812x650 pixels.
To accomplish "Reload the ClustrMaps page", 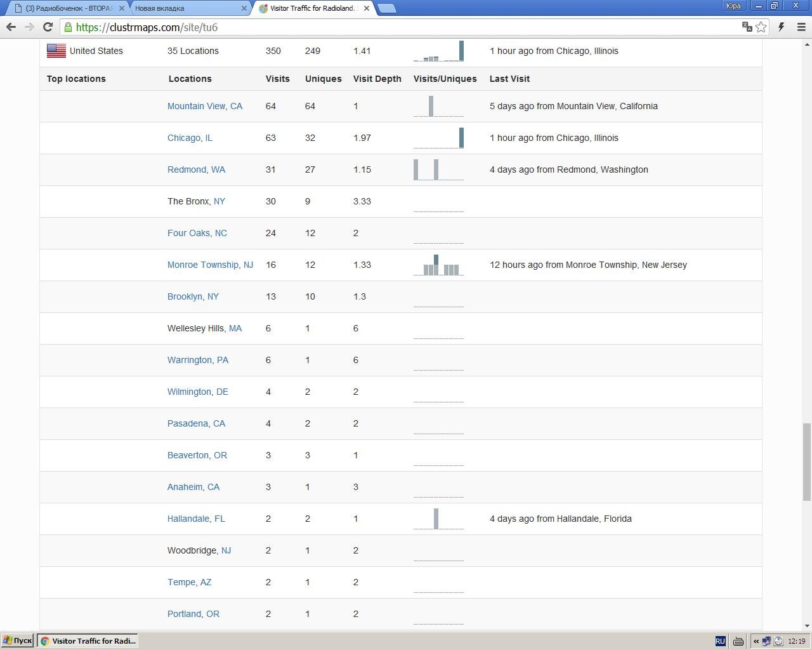I will [48, 27].
